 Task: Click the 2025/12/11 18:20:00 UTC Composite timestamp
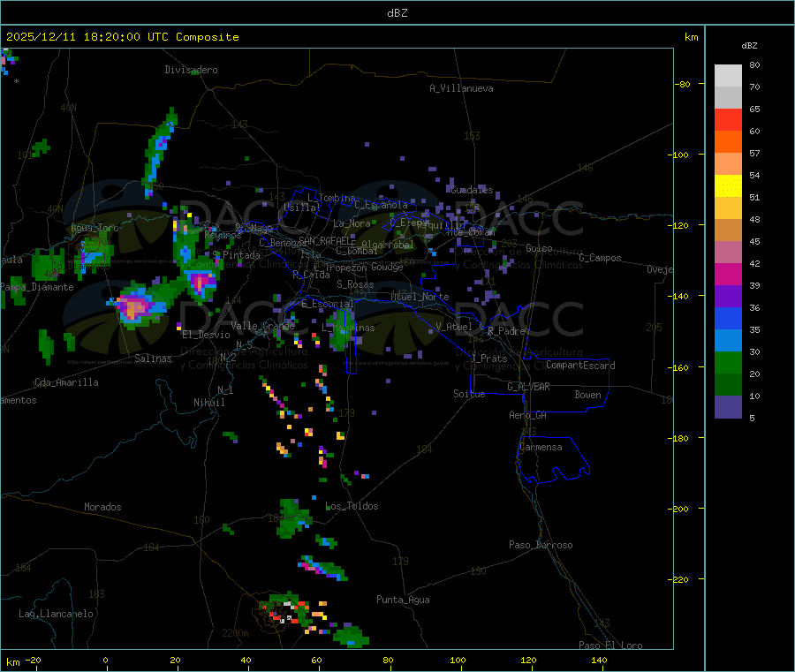[122, 37]
